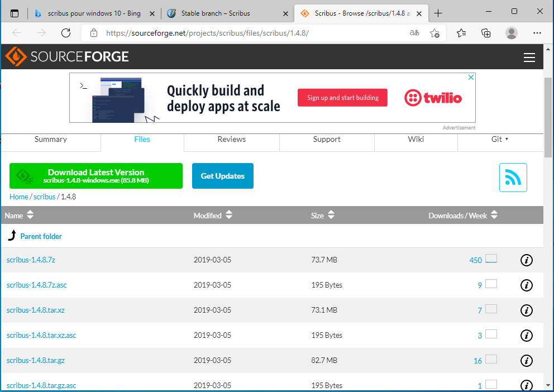
Task: Download scribus-1.4.8.tar.gz file
Action: pos(35,360)
